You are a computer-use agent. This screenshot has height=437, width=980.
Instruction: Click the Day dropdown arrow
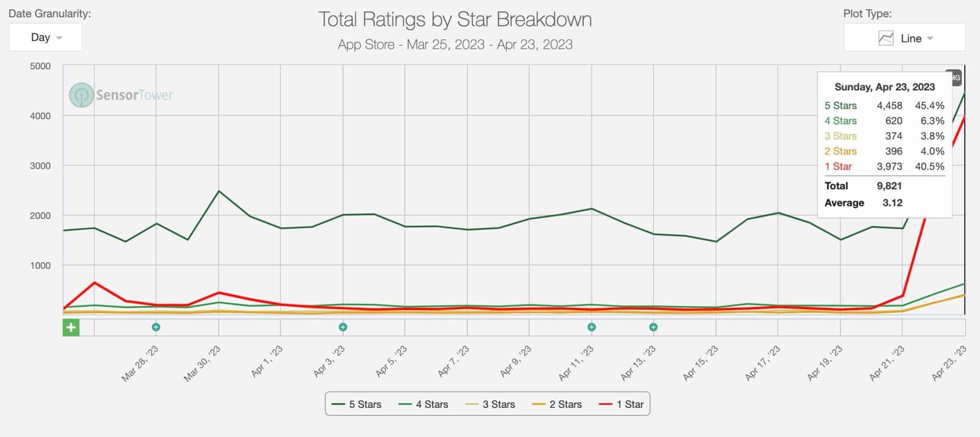click(x=59, y=38)
